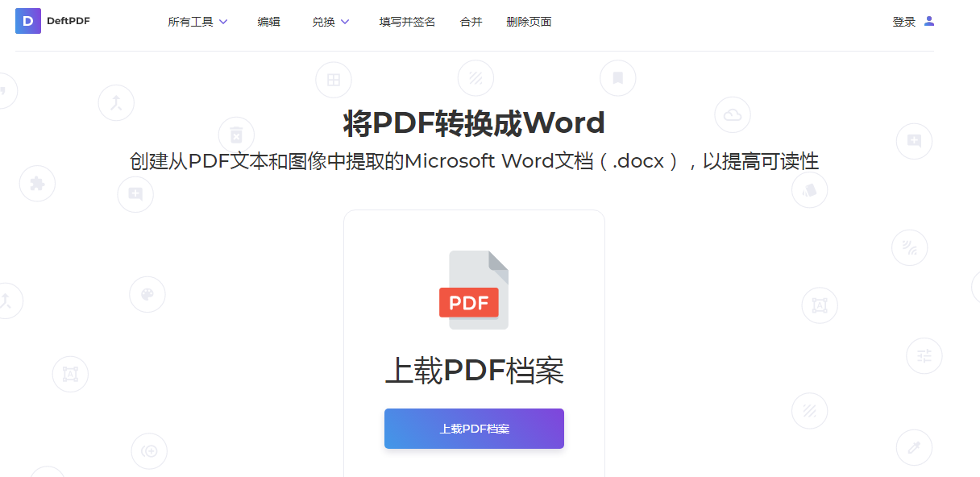Click the DeftPDF brand name
The height and width of the screenshot is (477, 980).
(x=69, y=21)
